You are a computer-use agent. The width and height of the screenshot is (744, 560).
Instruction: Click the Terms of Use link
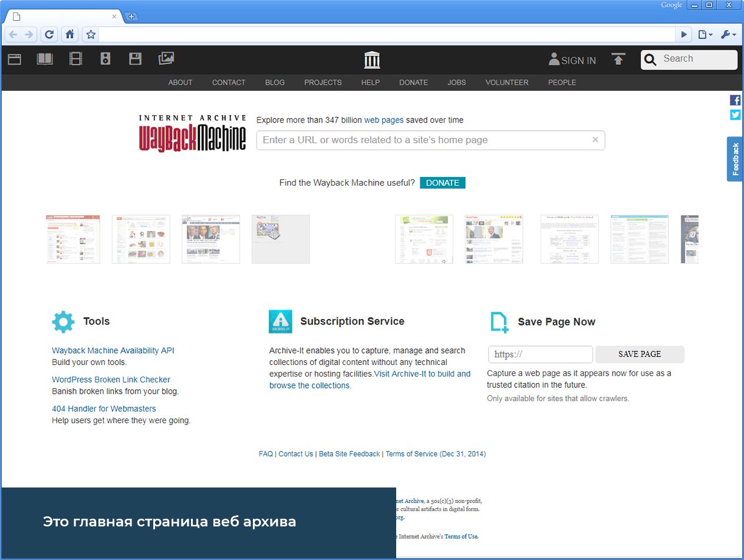[x=461, y=536]
